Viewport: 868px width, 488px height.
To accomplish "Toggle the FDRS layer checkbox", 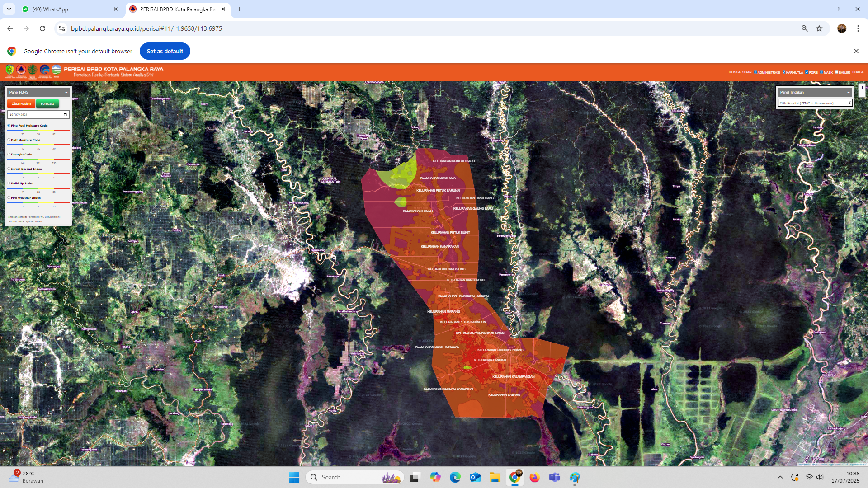I will [807, 72].
